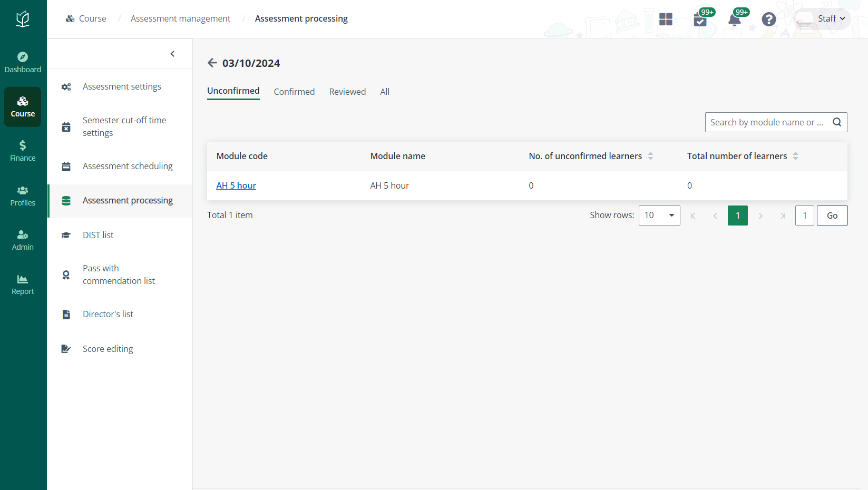868x490 pixels.
Task: Click the Score editing pencil icon
Action: 66,349
